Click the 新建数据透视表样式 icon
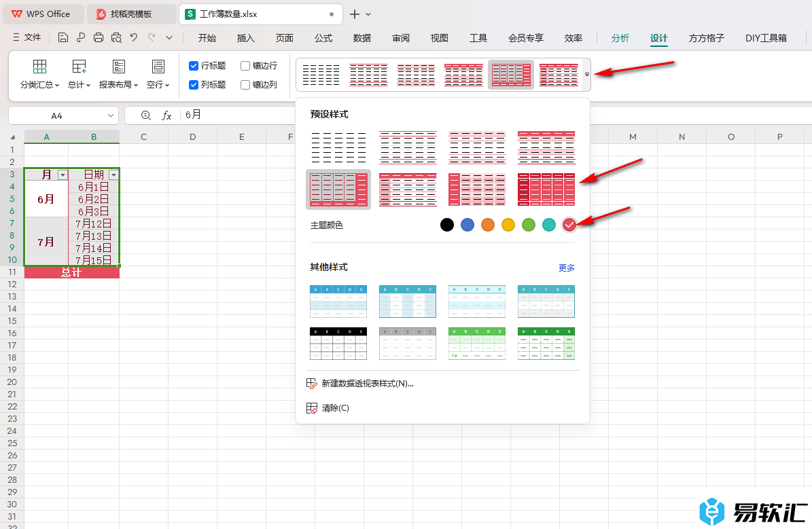This screenshot has width=812, height=529. click(x=311, y=384)
